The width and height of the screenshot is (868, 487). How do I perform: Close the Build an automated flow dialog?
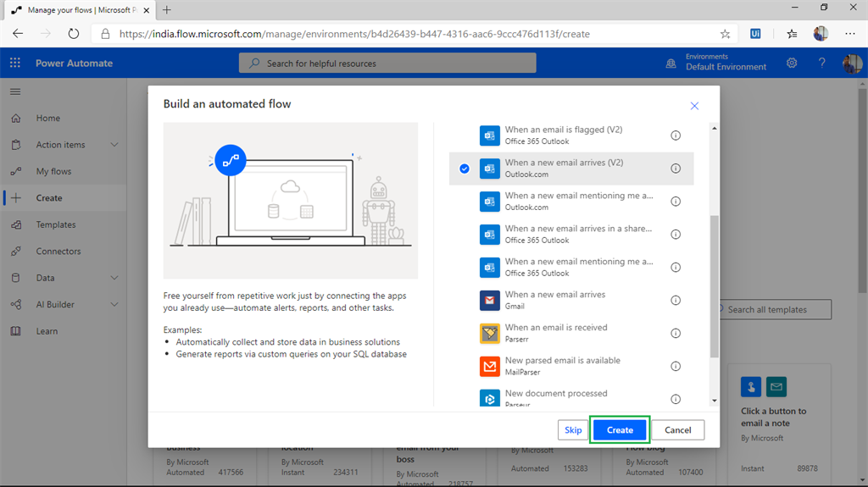[694, 106]
